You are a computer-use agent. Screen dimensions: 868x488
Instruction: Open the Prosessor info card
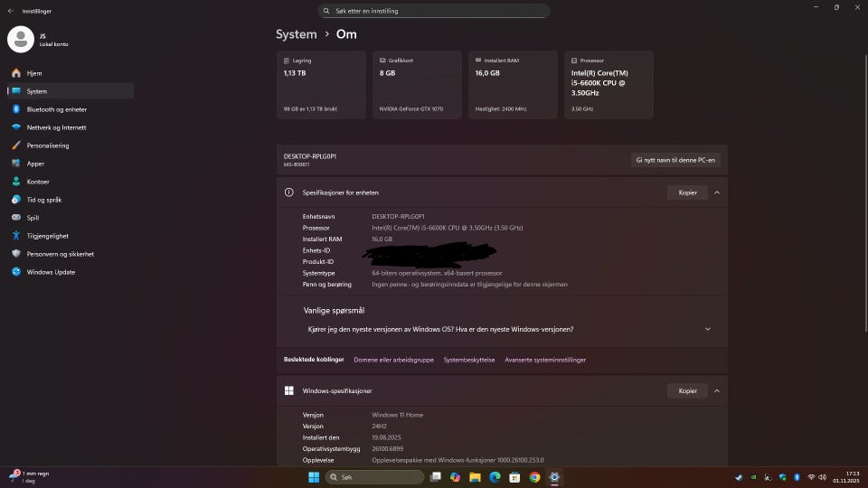tap(609, 85)
